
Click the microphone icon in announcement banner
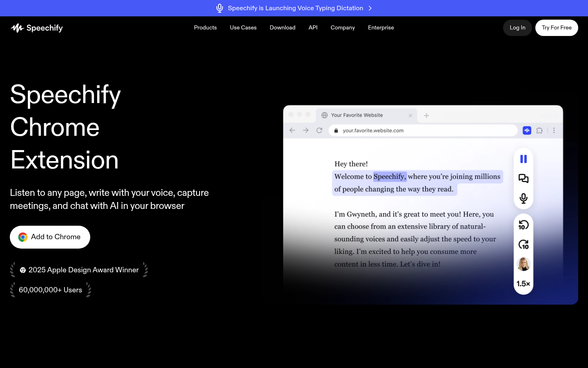(220, 8)
